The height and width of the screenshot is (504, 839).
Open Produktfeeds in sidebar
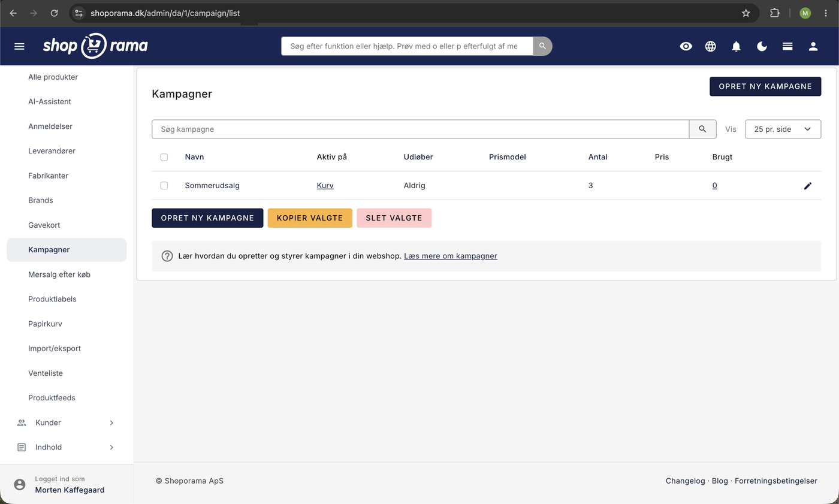coord(52,398)
